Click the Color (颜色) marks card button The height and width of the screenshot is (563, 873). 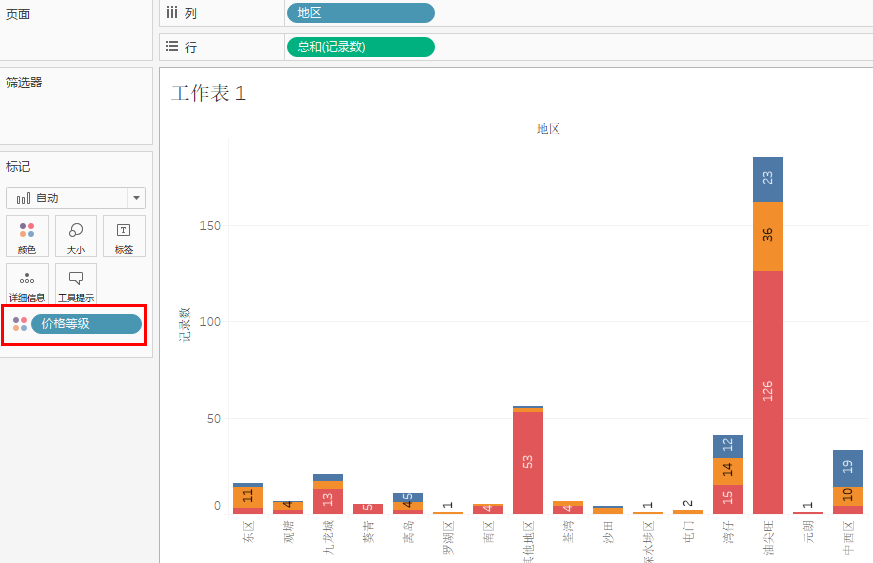[27, 236]
